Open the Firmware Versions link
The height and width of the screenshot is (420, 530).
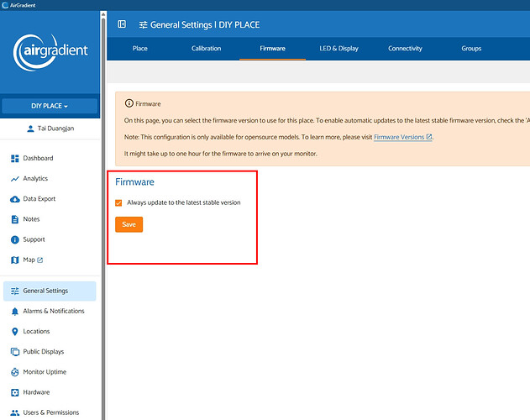coord(402,136)
